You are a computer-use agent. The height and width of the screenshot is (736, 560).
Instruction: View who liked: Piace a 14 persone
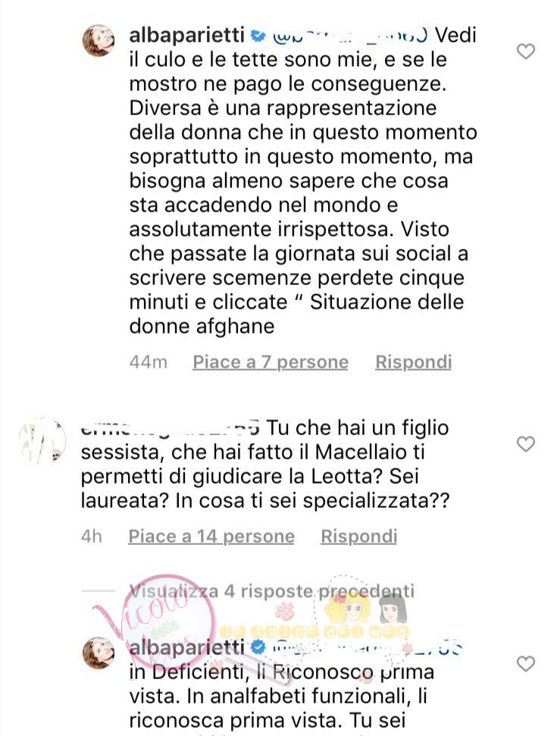211,537
